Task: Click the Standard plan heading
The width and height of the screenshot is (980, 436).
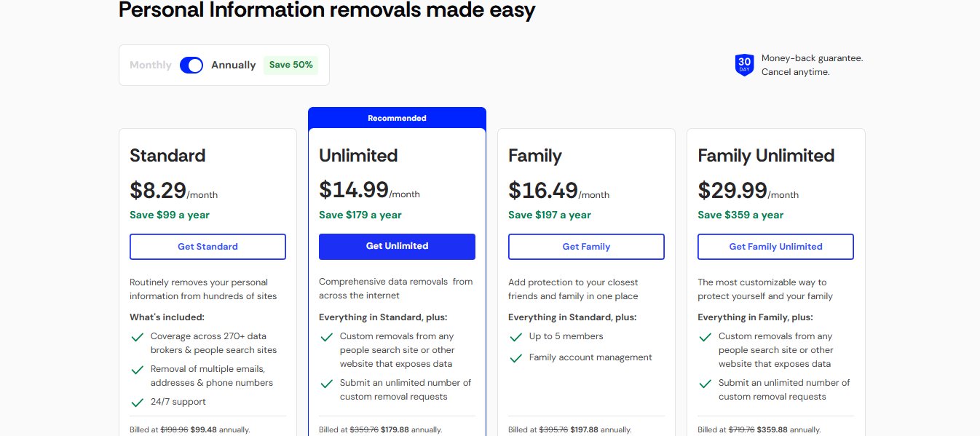Action: pos(167,156)
